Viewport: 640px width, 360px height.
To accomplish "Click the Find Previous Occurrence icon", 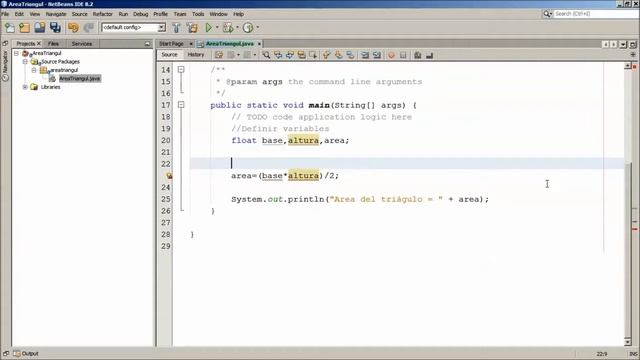I will [x=278, y=55].
